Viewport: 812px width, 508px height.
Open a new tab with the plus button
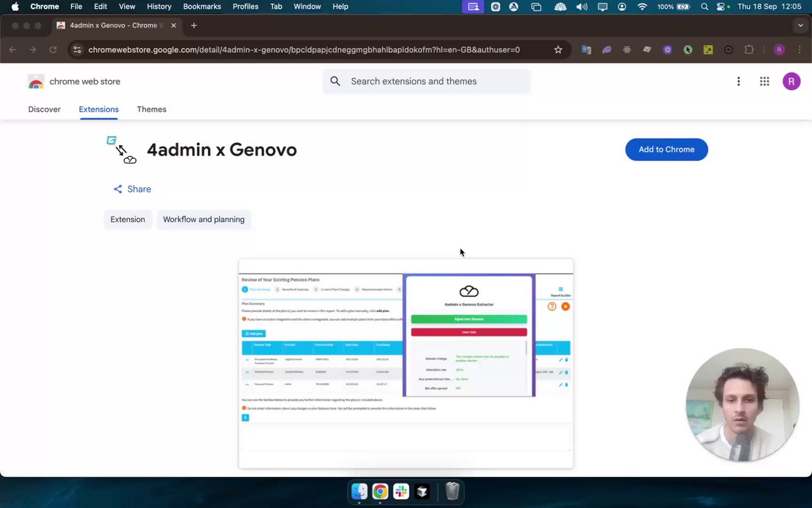[x=193, y=25]
